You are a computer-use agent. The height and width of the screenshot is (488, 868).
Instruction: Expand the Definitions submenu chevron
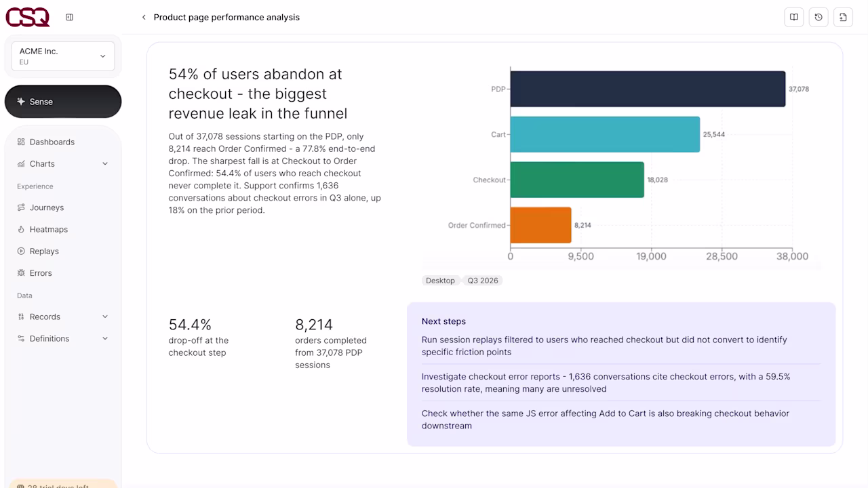(105, 339)
